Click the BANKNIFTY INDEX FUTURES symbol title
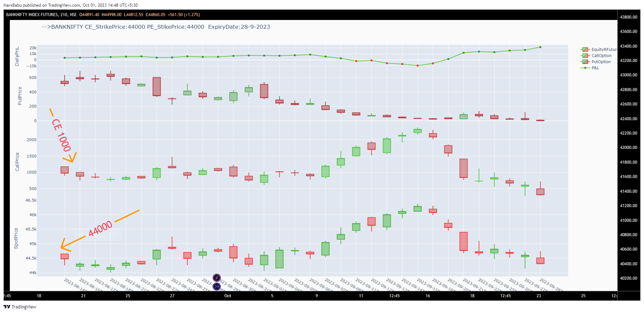Screen dimensions: 644x313 coord(41,15)
